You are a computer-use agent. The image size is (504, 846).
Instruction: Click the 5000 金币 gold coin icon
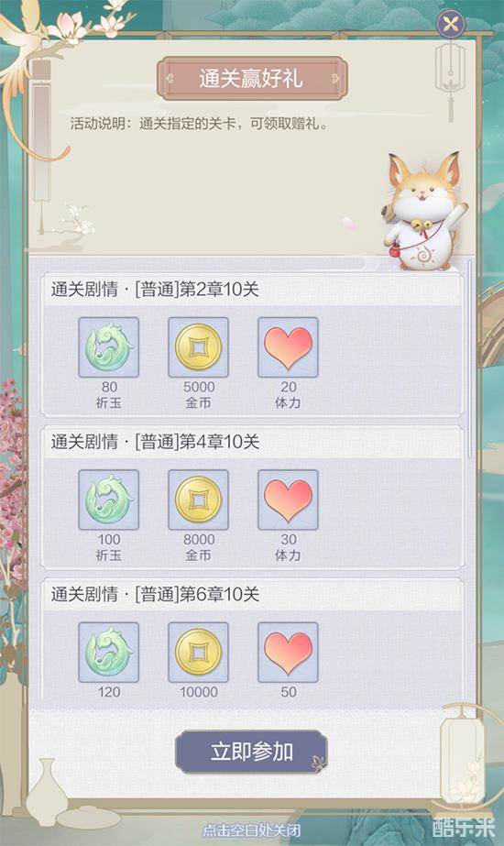198,347
